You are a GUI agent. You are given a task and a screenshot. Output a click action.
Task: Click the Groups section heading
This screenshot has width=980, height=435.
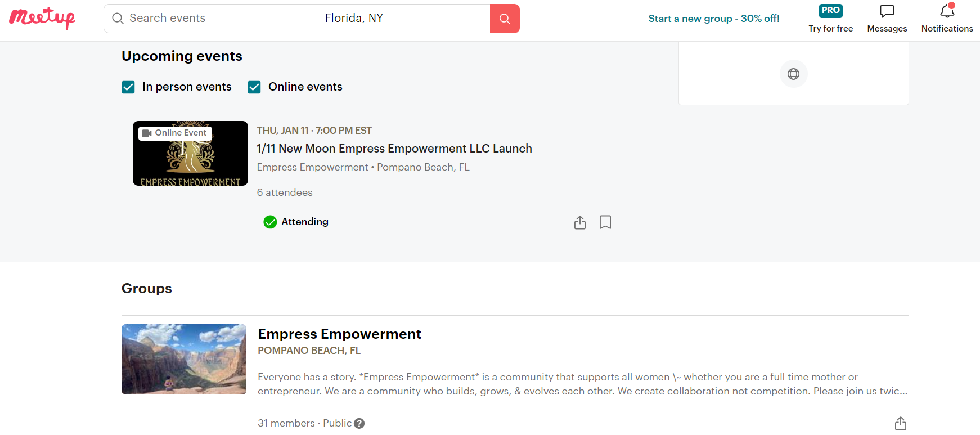pyautogui.click(x=147, y=289)
